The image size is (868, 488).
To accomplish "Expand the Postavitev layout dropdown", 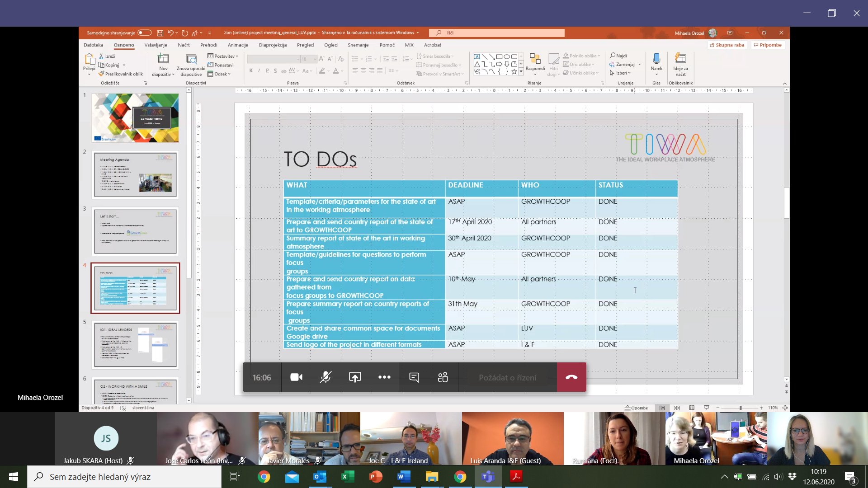I will pyautogui.click(x=223, y=56).
